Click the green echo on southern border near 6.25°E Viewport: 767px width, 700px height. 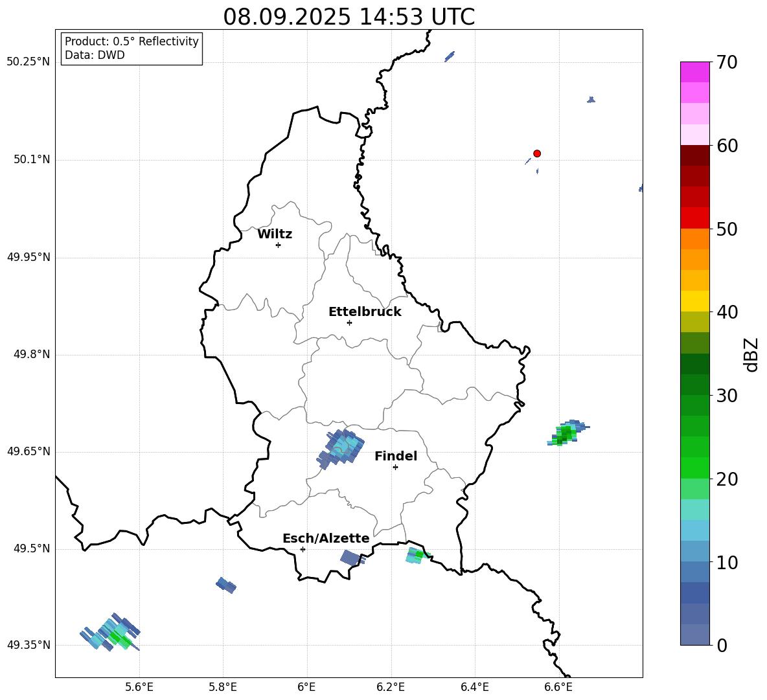[x=417, y=556]
